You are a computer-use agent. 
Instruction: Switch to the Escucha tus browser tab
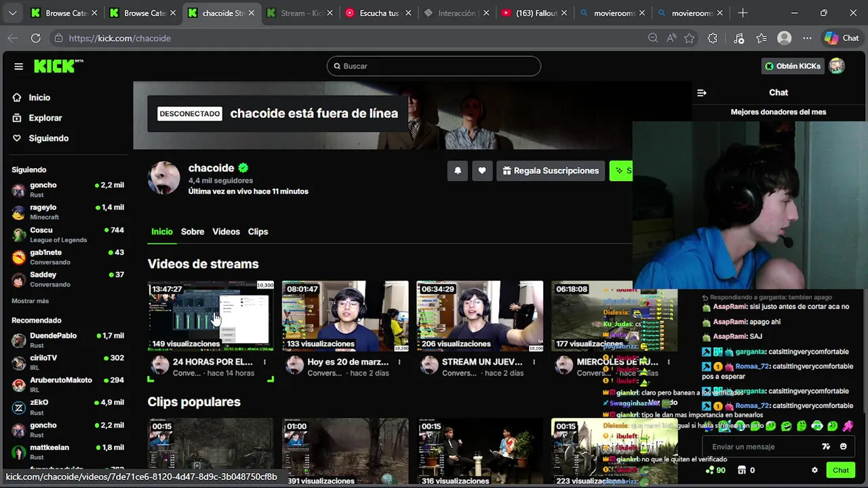pyautogui.click(x=379, y=13)
